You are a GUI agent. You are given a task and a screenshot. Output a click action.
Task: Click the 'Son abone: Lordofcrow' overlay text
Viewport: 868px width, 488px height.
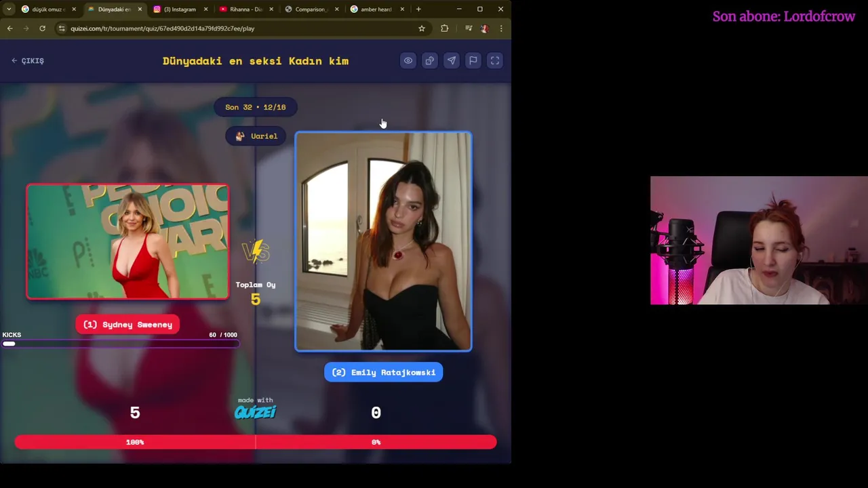coord(784,16)
